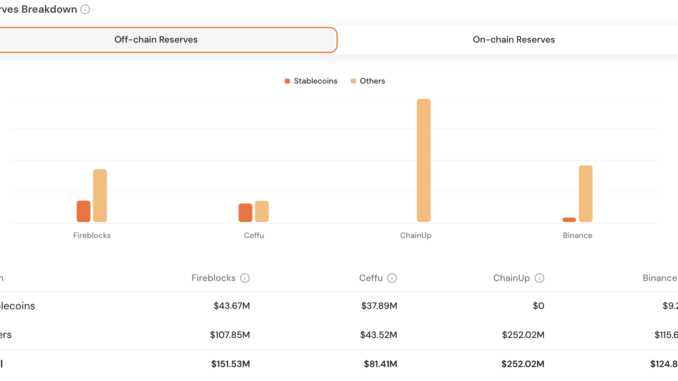Viewport: 678px width, 381px height.
Task: Click the tall ChainUp Others bar
Action: (424, 160)
